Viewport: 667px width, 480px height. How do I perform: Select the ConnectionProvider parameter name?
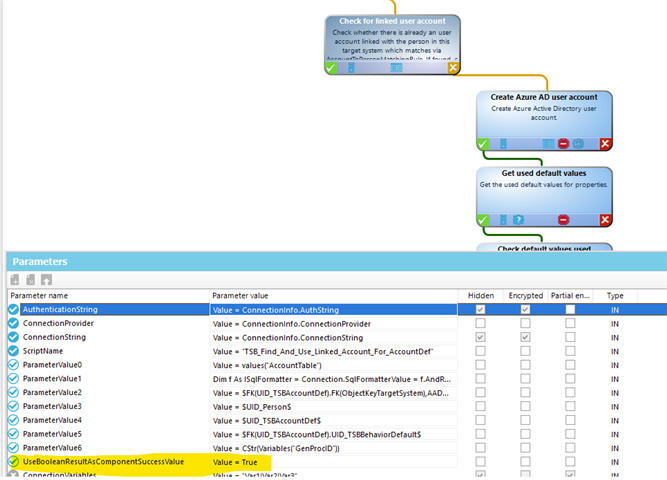pyautogui.click(x=58, y=323)
